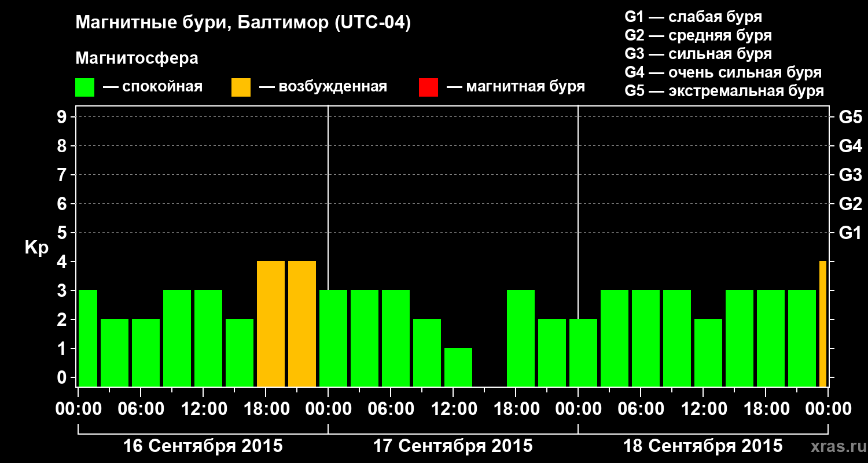The height and width of the screenshot is (463, 868).
Task: Click the 'G4 — очень сильная буря' legend line
Action: [723, 72]
